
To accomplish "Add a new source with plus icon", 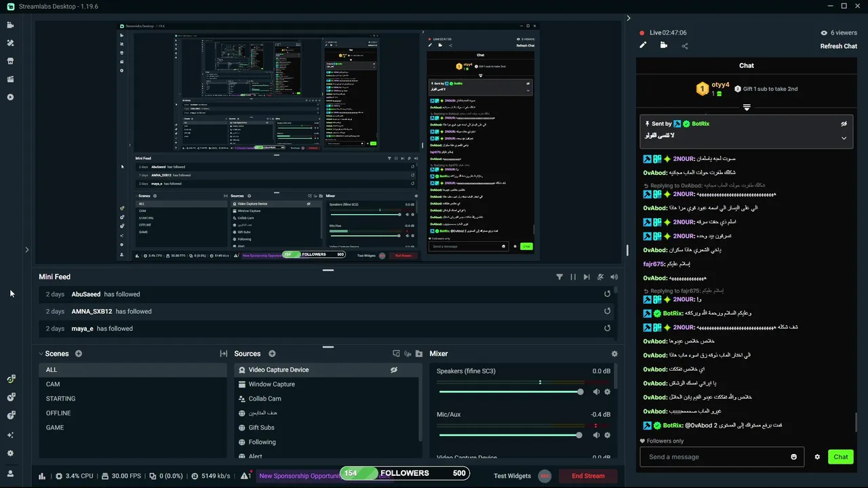I will (272, 354).
